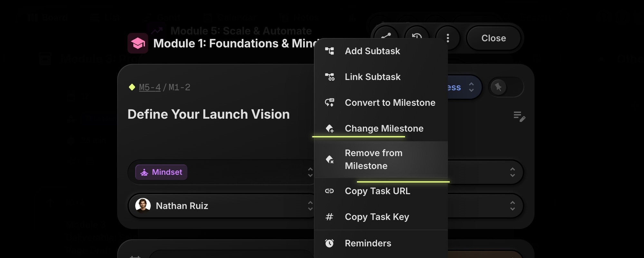The image size is (644, 258).
Task: Click the alarm clock Reminders icon
Action: [x=329, y=243]
